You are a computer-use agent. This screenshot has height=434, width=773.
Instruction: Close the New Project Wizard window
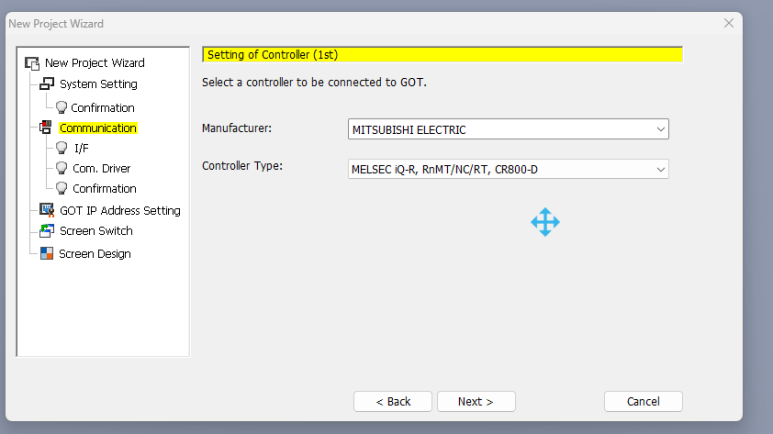729,23
